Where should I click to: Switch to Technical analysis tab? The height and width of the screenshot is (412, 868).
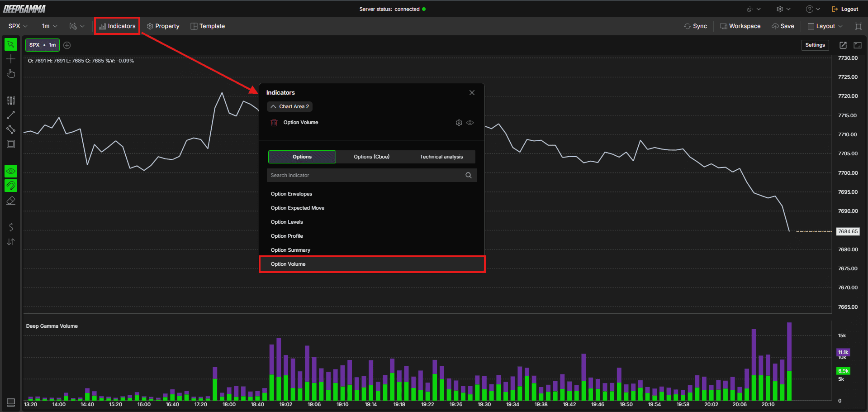[x=441, y=157]
